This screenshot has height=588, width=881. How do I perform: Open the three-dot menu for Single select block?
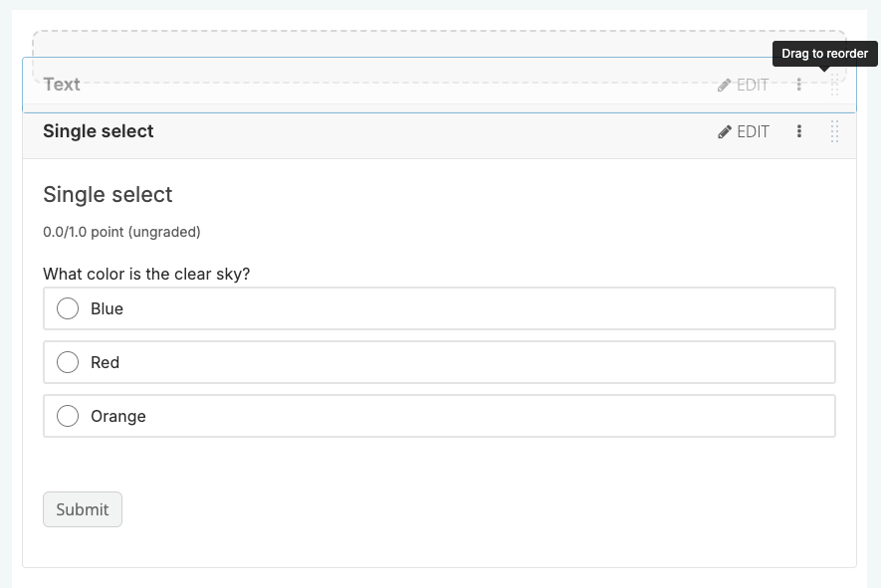[799, 131]
